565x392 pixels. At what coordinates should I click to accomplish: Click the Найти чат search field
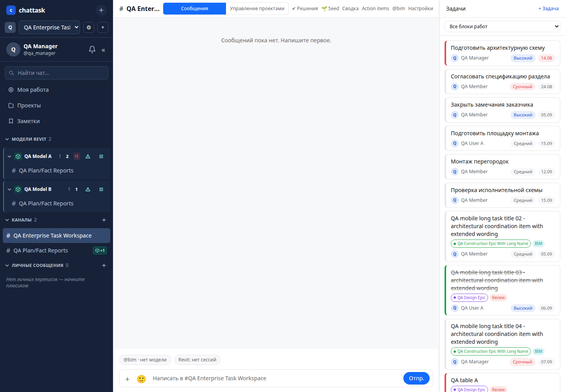pyautogui.click(x=56, y=73)
